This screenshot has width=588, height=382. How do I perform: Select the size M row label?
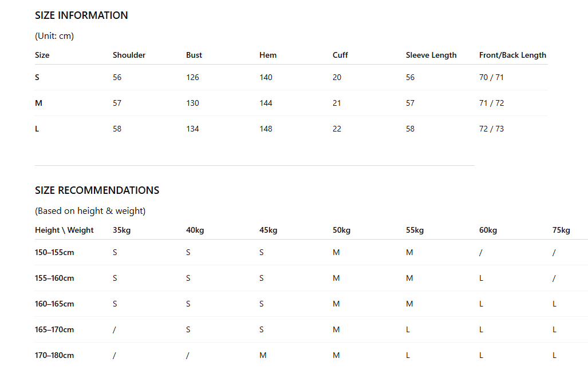pyautogui.click(x=38, y=103)
